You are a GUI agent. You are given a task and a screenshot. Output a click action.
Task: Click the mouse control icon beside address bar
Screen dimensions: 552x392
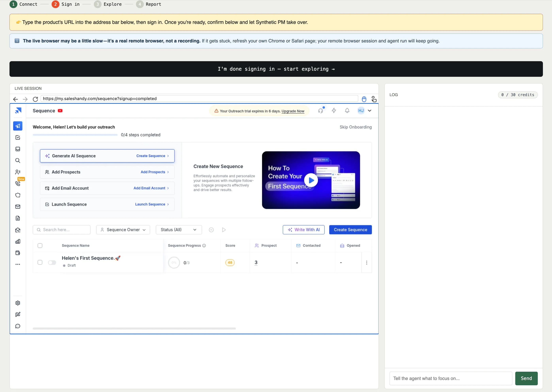(x=364, y=99)
